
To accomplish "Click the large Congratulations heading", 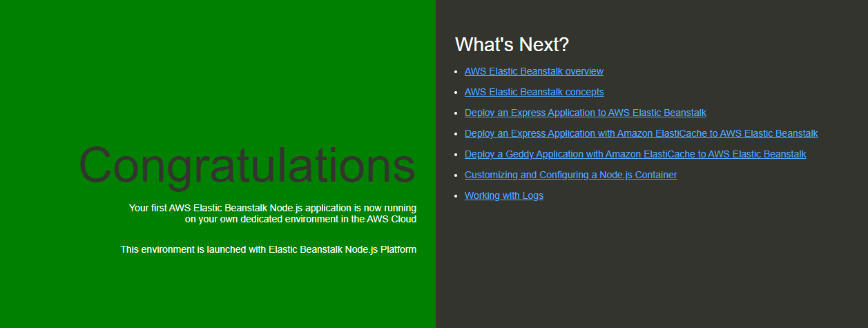I will (247, 166).
